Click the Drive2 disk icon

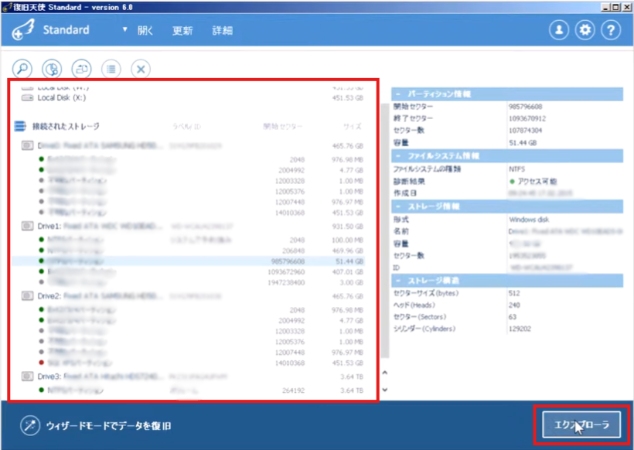[x=27, y=296]
